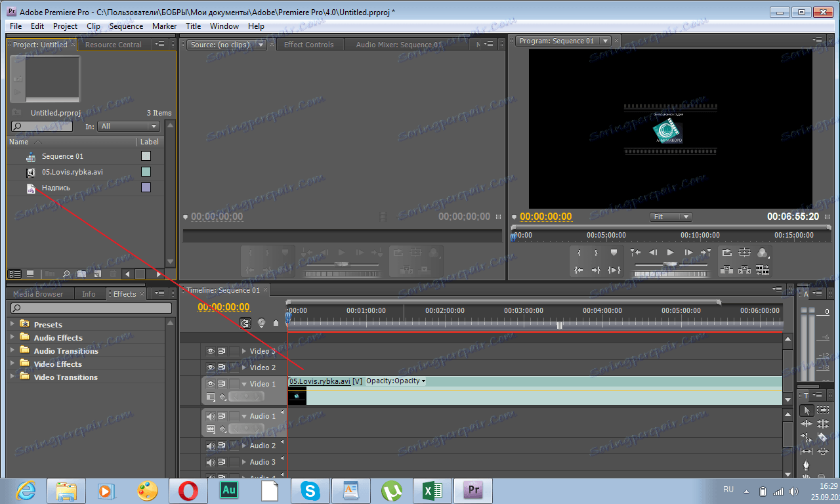Open the Trim monitor

tap(763, 270)
